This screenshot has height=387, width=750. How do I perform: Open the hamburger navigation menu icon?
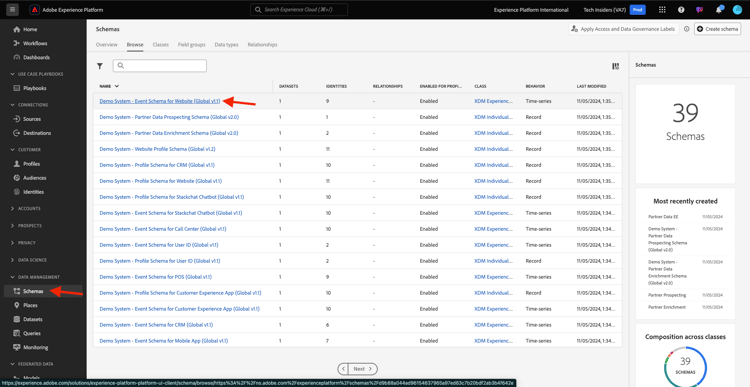[x=12, y=10]
